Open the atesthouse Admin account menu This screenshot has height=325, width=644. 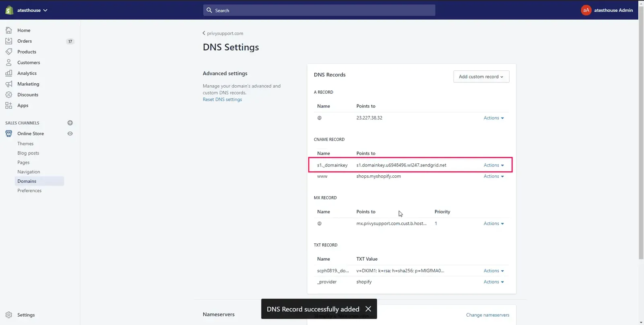[613, 10]
